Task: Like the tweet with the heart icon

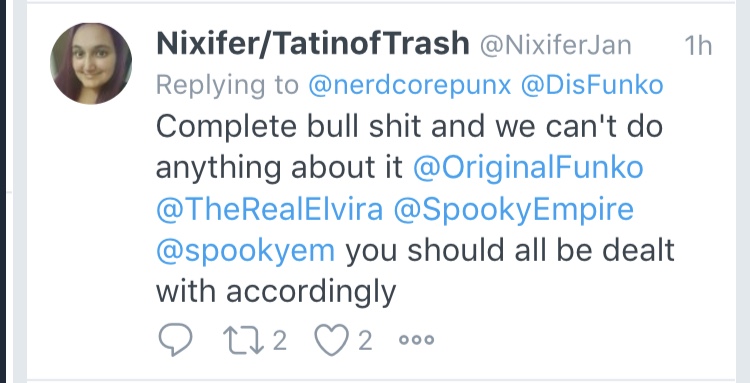Action: (x=331, y=340)
